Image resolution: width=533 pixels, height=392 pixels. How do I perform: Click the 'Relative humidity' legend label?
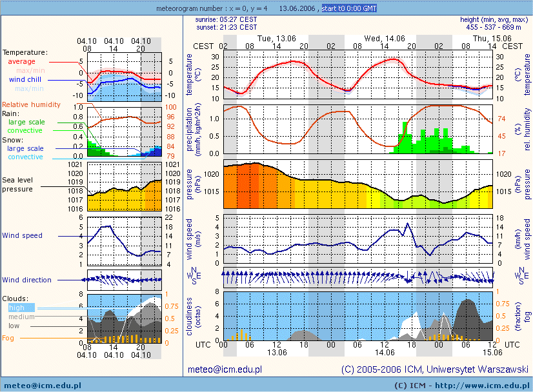pyautogui.click(x=31, y=104)
